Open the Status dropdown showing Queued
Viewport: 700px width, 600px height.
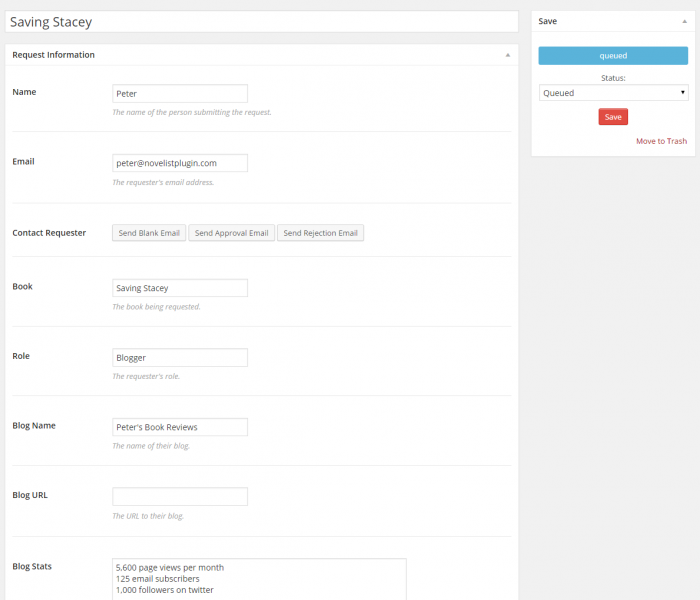tap(613, 93)
